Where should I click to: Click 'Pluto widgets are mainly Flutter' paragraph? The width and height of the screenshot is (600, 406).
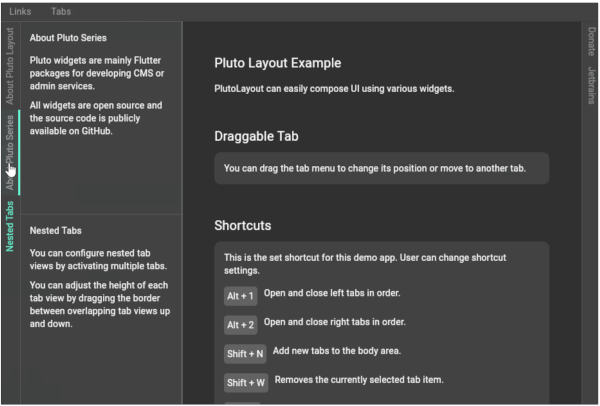(x=97, y=73)
